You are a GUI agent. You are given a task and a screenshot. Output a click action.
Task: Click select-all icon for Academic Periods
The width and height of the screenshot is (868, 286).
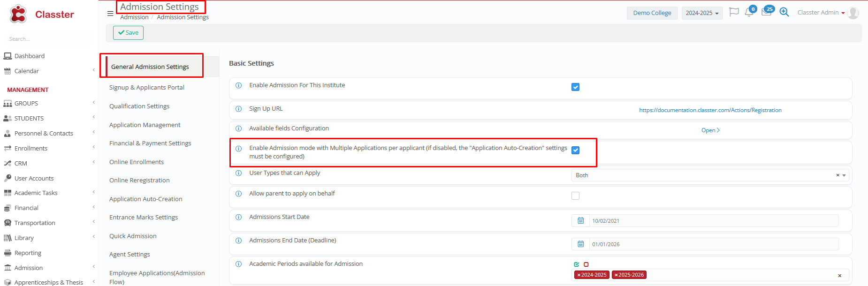[x=577, y=264]
